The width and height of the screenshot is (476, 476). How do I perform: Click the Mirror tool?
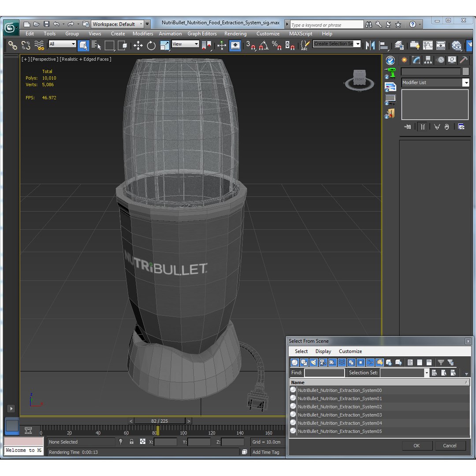(370, 45)
